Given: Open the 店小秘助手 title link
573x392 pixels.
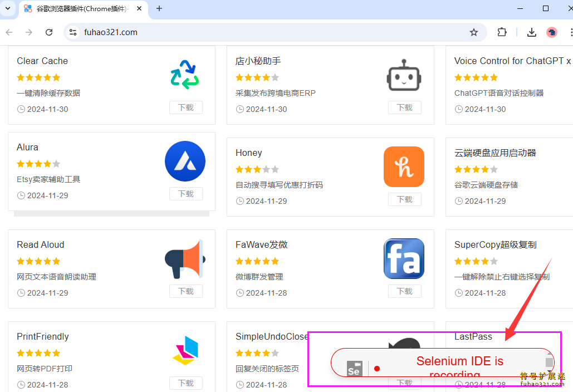Looking at the screenshot, I should pyautogui.click(x=258, y=61).
